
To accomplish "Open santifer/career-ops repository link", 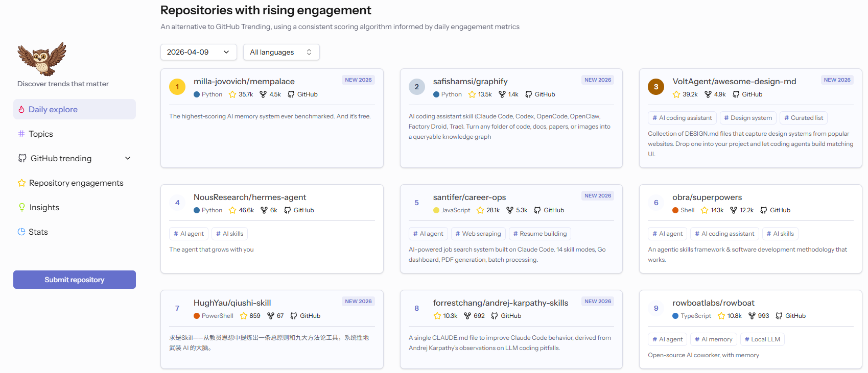I will point(470,197).
